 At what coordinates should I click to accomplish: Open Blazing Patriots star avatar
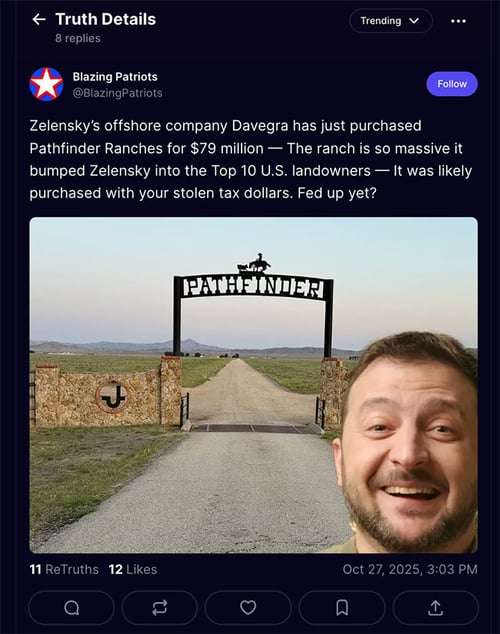(46, 84)
